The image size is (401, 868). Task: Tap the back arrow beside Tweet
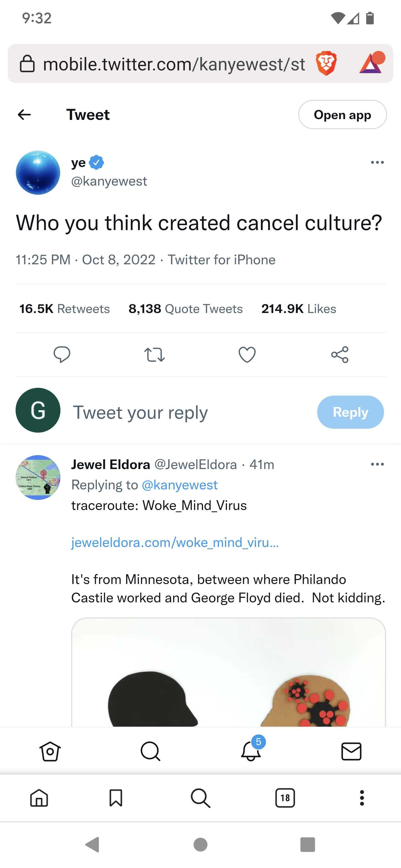(x=24, y=115)
